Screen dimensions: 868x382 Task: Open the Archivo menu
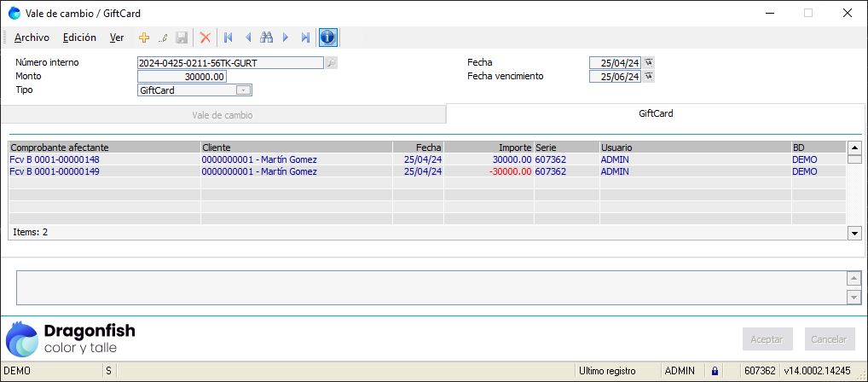point(32,38)
